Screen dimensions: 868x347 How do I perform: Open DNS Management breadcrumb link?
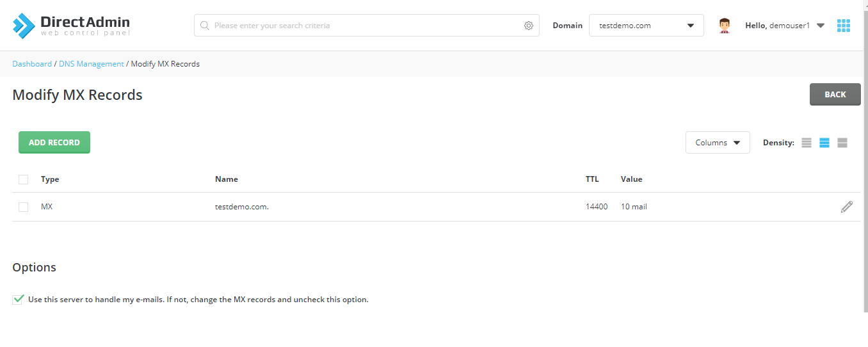[92, 64]
